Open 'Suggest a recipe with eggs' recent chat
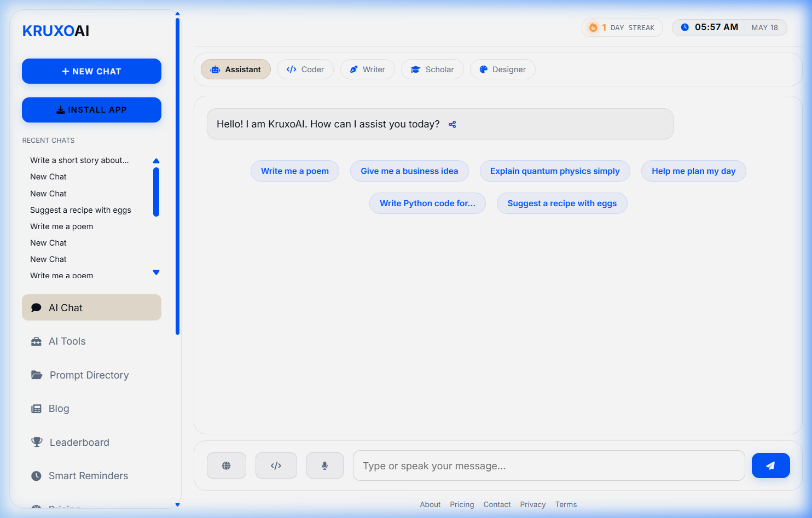 pyautogui.click(x=80, y=210)
